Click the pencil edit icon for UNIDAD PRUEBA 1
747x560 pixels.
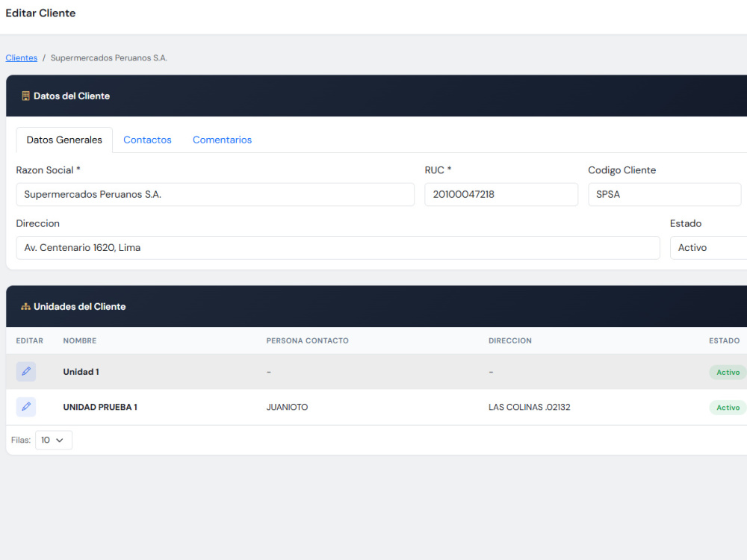point(26,407)
